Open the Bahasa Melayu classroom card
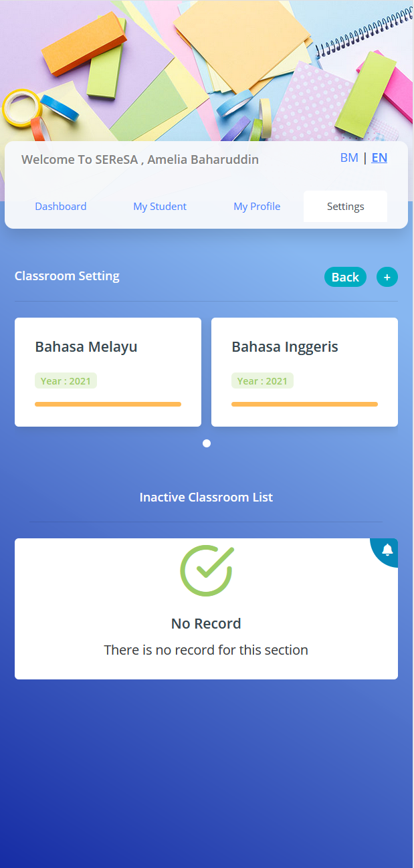The width and height of the screenshot is (414, 868). [108, 348]
